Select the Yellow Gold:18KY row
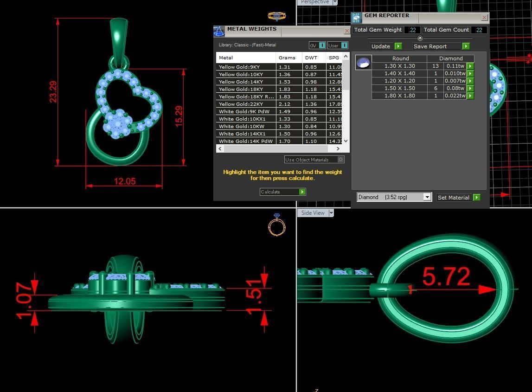This screenshot has height=392, width=532. tap(279, 89)
